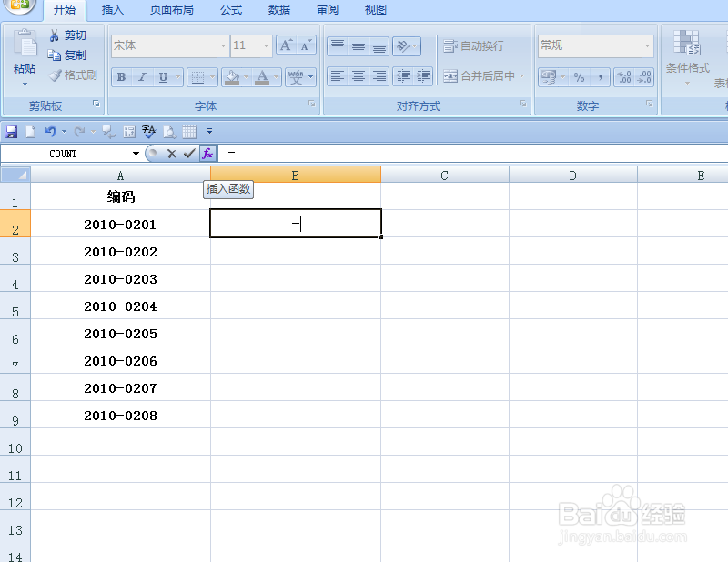Open the font size dropdown showing 11
Image resolution: width=728 pixels, height=562 pixels.
point(266,45)
